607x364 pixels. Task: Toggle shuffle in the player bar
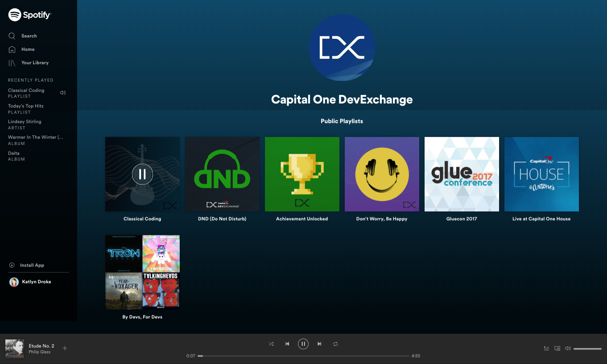tap(271, 344)
